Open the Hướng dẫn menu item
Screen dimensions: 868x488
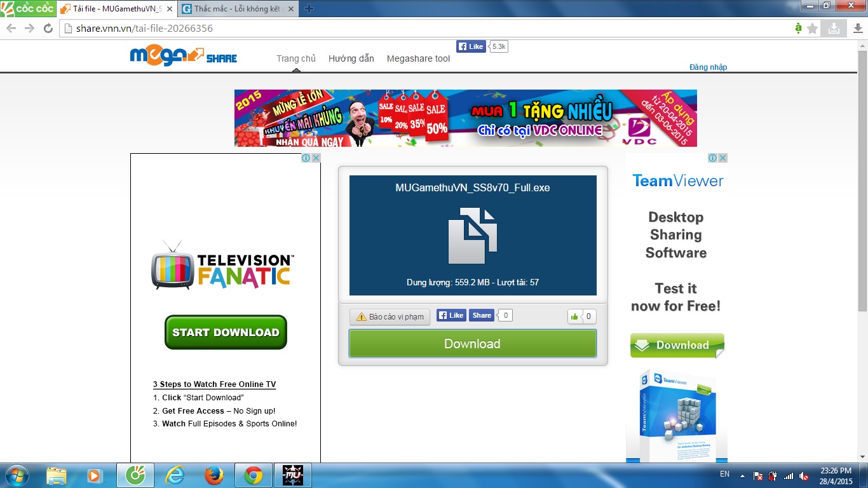click(351, 58)
